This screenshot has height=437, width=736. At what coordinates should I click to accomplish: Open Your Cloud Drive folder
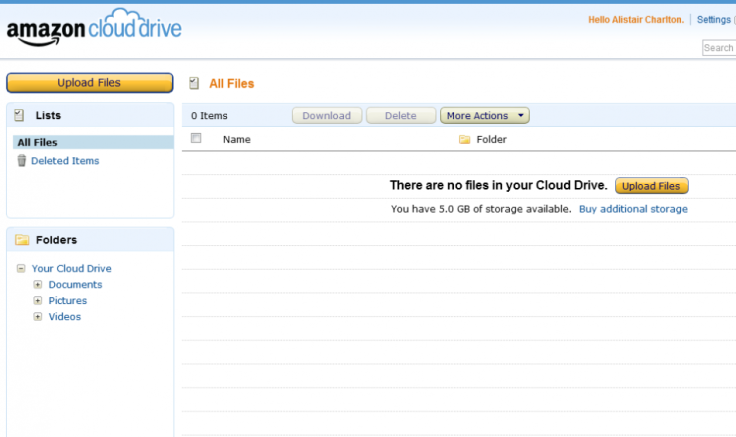tap(71, 268)
